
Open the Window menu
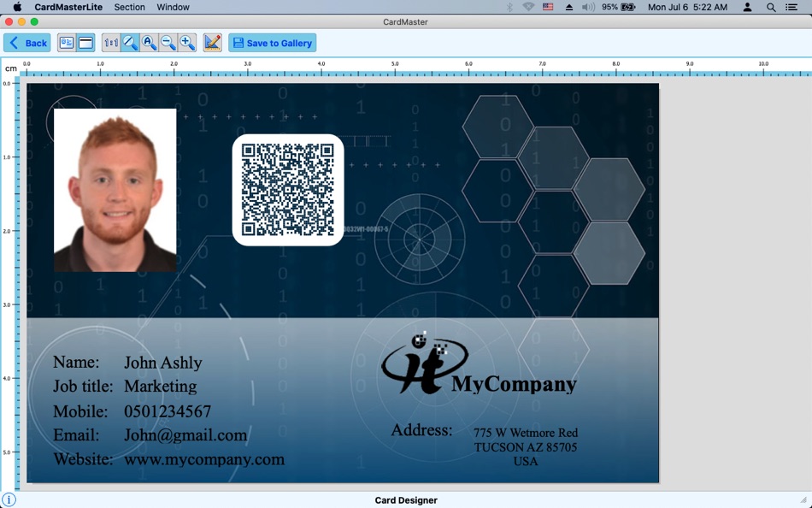click(173, 7)
